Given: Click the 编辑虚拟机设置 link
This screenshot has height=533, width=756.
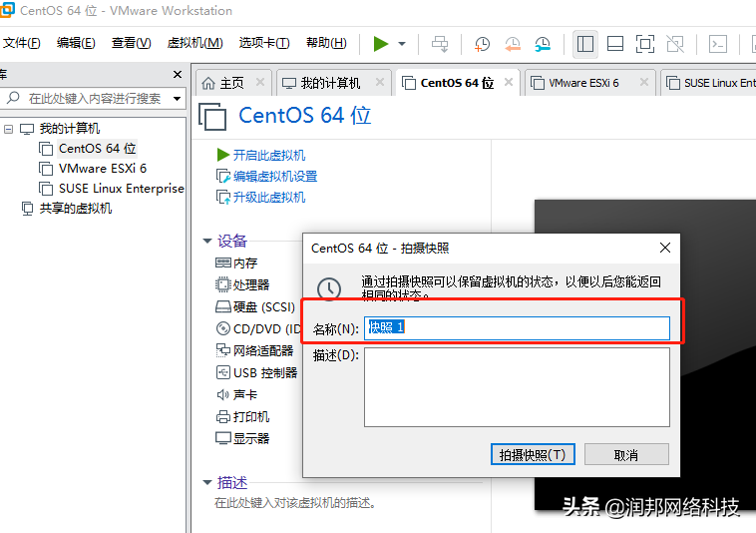Looking at the screenshot, I should [x=275, y=177].
